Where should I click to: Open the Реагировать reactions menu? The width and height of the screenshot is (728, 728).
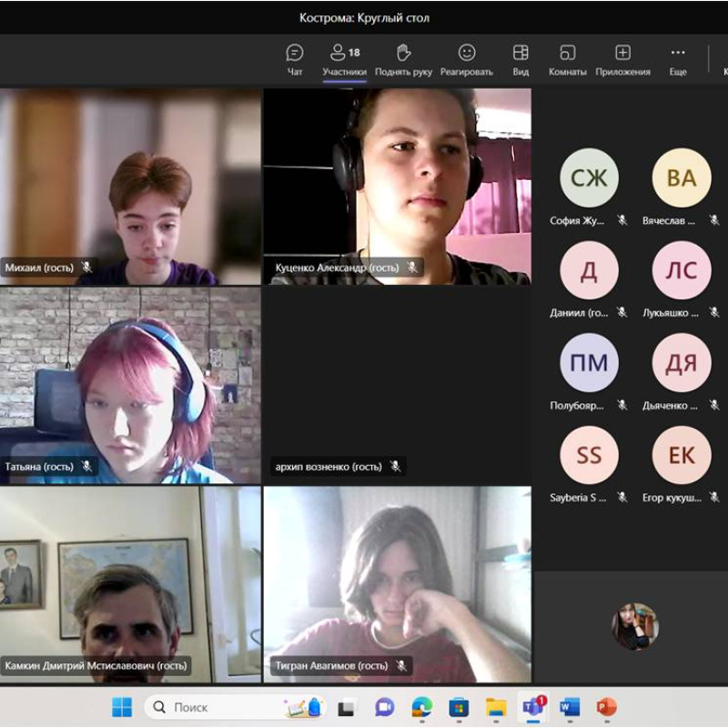[x=466, y=59]
